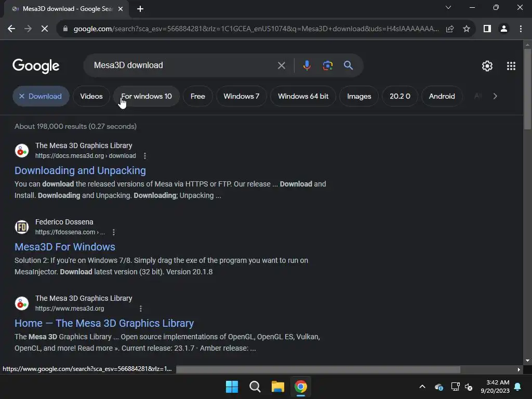This screenshot has width=532, height=399.
Task: Open the Chrome profile menu
Action: click(504, 29)
